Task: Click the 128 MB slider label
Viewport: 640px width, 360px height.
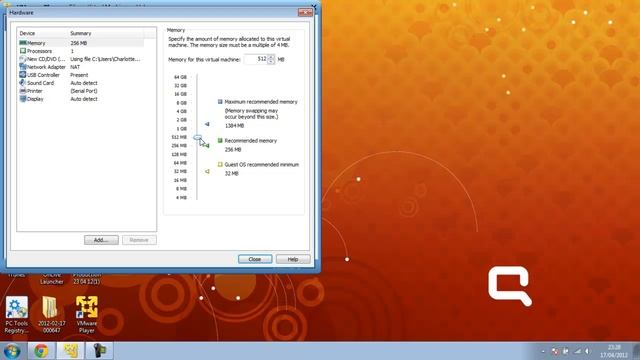Action: [x=179, y=154]
